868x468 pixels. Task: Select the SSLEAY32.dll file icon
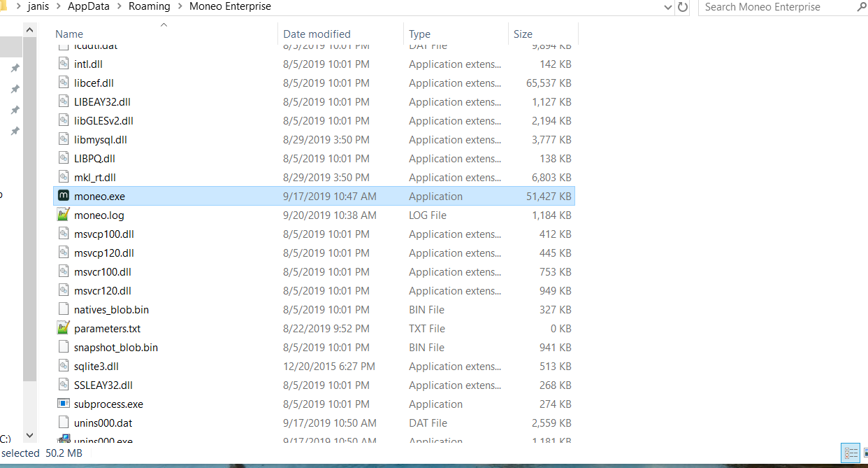pos(64,385)
